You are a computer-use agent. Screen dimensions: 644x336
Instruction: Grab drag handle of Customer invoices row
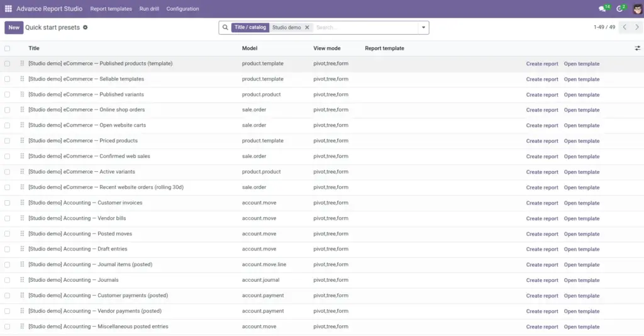[x=22, y=203]
